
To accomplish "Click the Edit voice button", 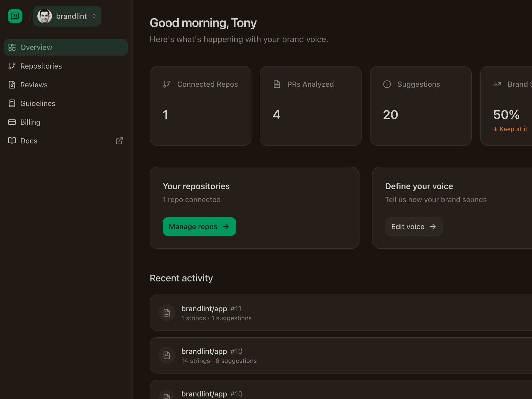I will pos(414,226).
